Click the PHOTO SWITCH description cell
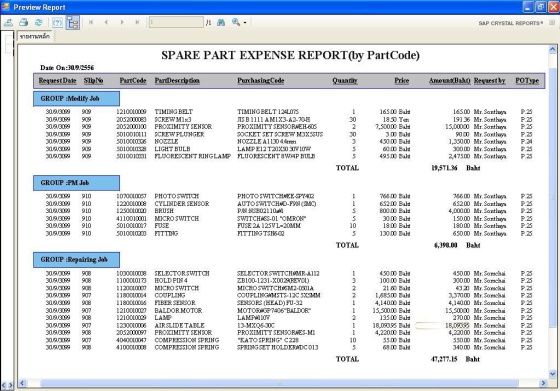 point(177,196)
